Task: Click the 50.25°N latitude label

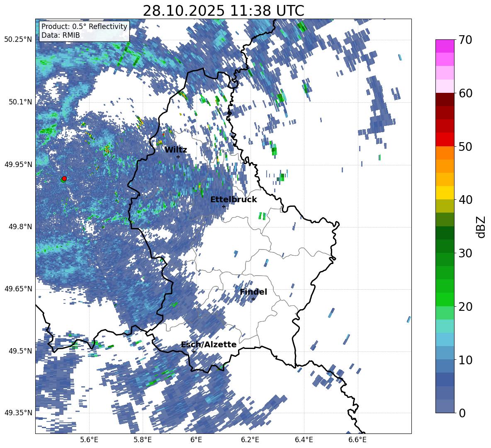Action: point(18,40)
